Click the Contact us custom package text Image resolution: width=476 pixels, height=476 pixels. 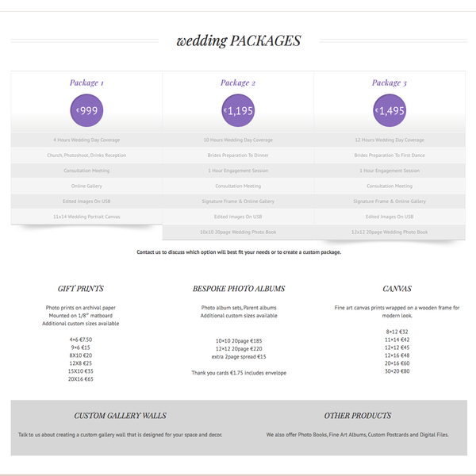point(239,252)
